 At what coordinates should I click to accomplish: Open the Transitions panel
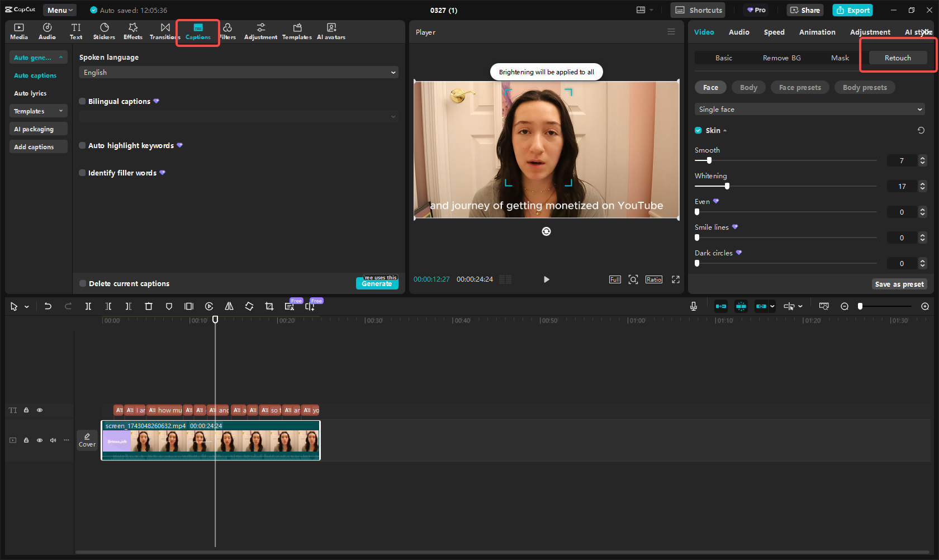(x=164, y=31)
